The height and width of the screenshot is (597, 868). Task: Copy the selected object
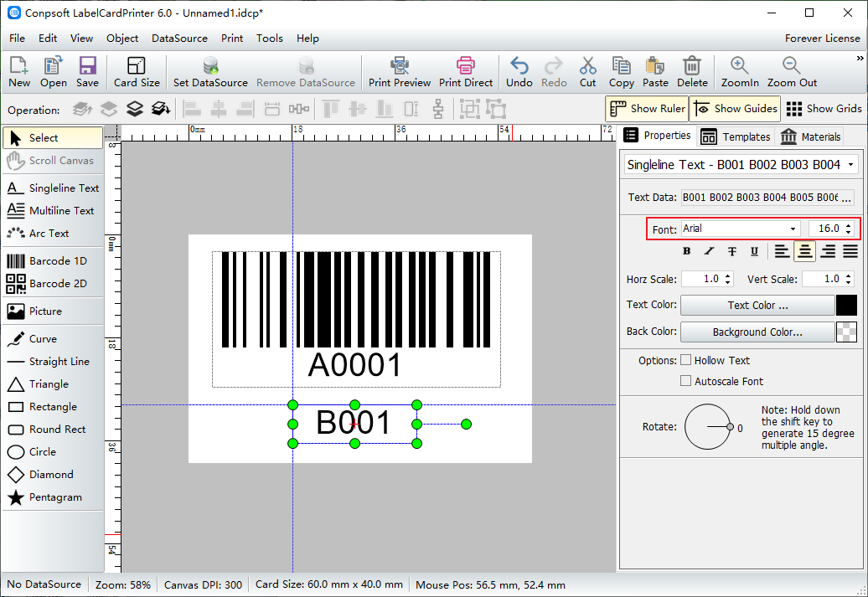pyautogui.click(x=621, y=72)
